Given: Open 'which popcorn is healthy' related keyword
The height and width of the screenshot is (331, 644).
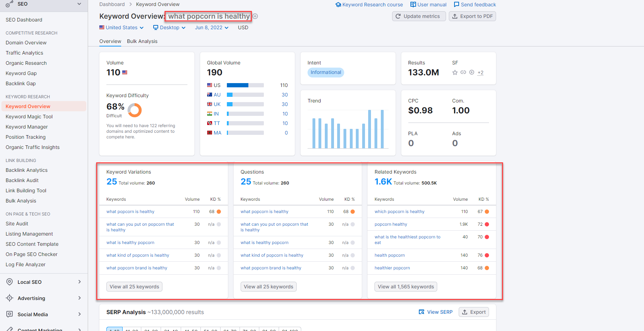Looking at the screenshot, I should point(400,212).
